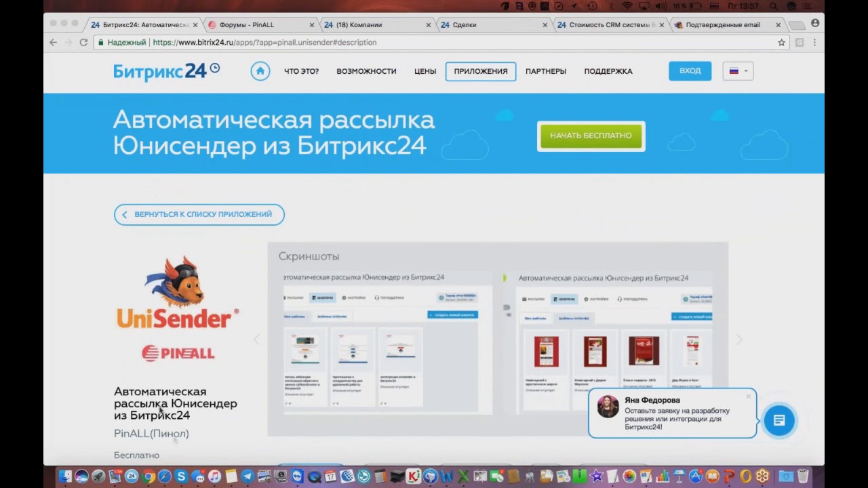Show the next screenshot with right arrow
868x488 pixels.
739,340
